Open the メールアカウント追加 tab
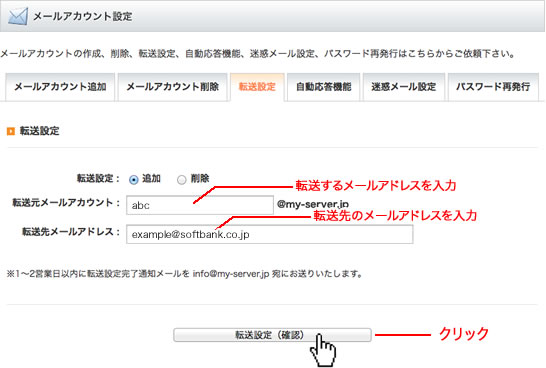Viewport: 546px width, 368px height. (x=60, y=87)
